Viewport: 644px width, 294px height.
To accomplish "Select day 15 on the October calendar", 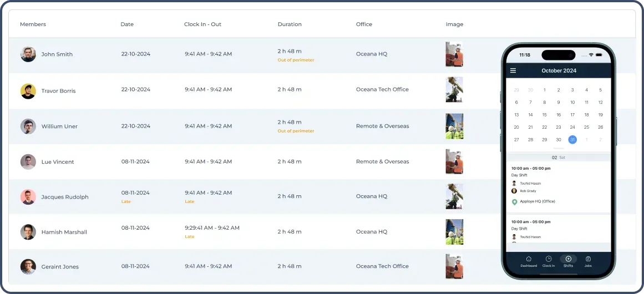I will pyautogui.click(x=544, y=115).
